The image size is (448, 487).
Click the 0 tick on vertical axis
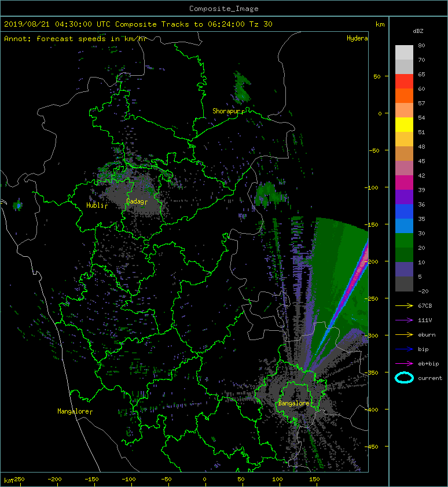[x=380, y=114]
